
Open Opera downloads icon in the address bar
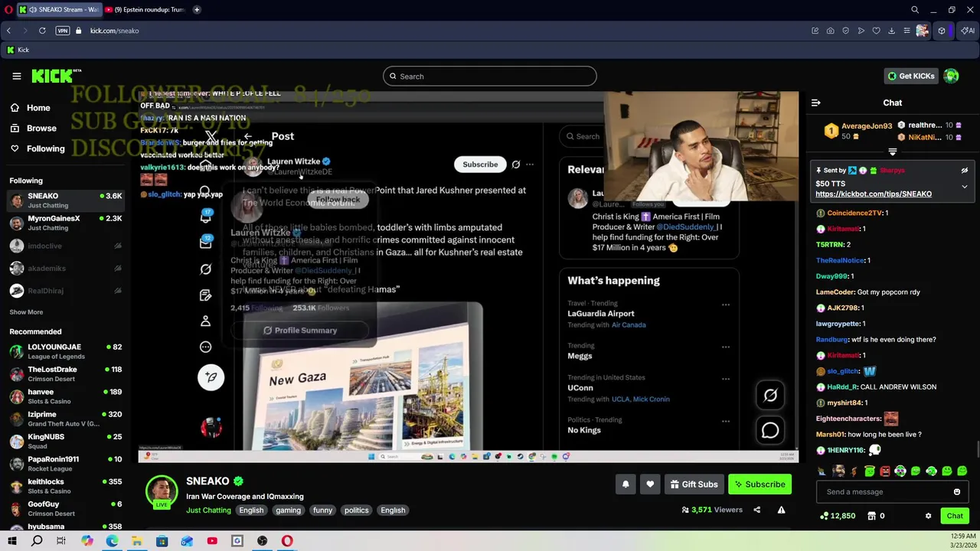(x=891, y=31)
